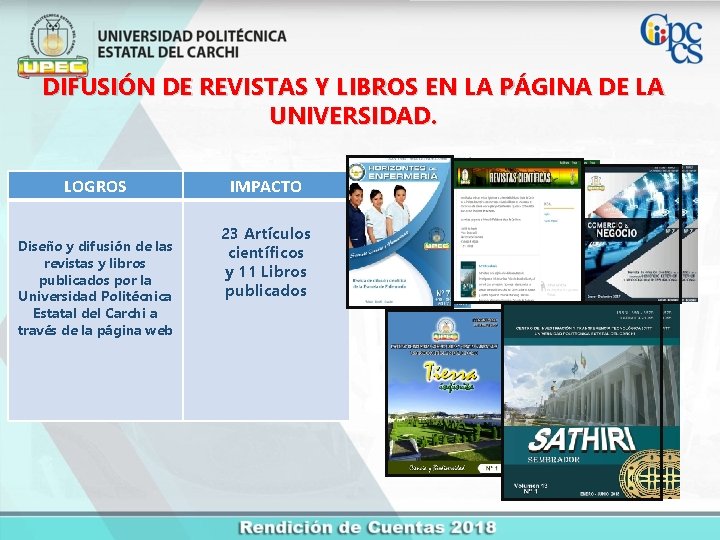This screenshot has height=540, width=720.
Task: Select the Universidad Politécnica Estatal del Carchi heading
Action: coord(191,44)
